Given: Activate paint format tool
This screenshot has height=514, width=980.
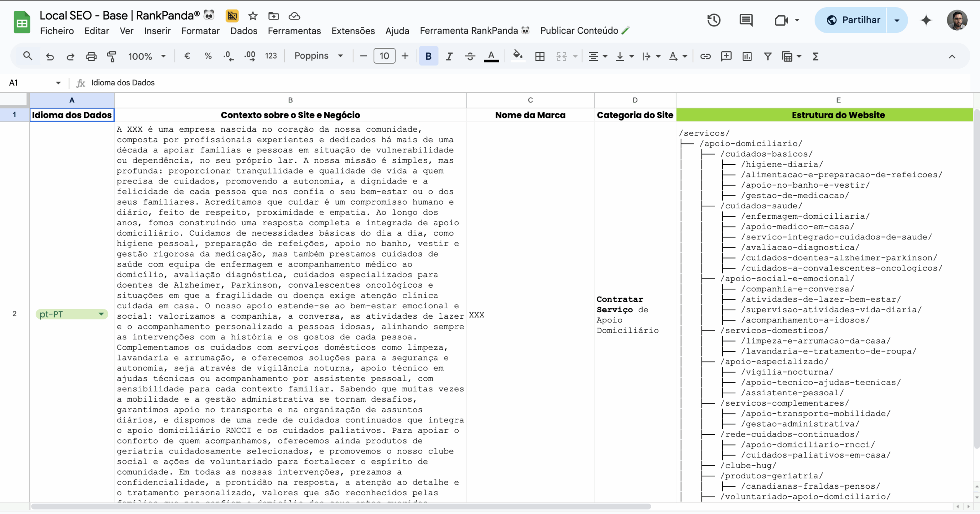Looking at the screenshot, I should 111,56.
